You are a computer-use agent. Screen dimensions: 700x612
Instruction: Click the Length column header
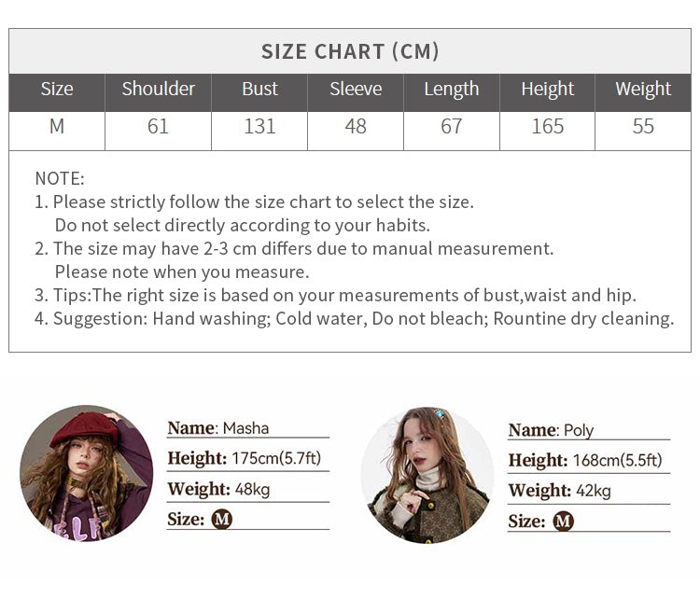click(x=452, y=89)
